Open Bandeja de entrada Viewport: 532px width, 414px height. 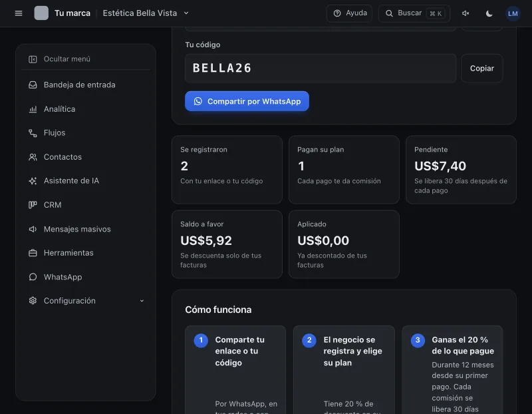click(x=86, y=85)
